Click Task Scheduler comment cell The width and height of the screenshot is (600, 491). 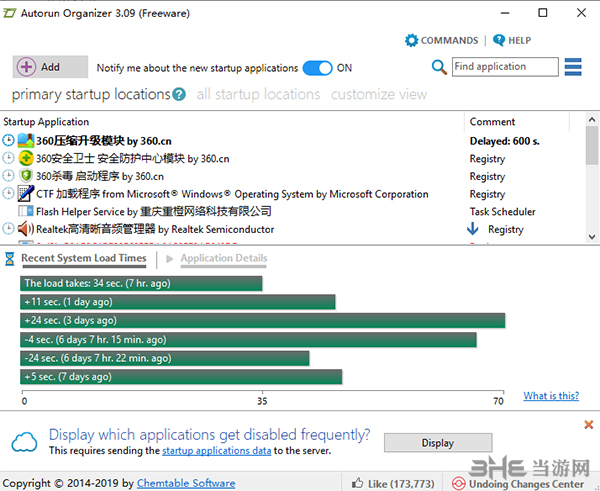pos(502,211)
